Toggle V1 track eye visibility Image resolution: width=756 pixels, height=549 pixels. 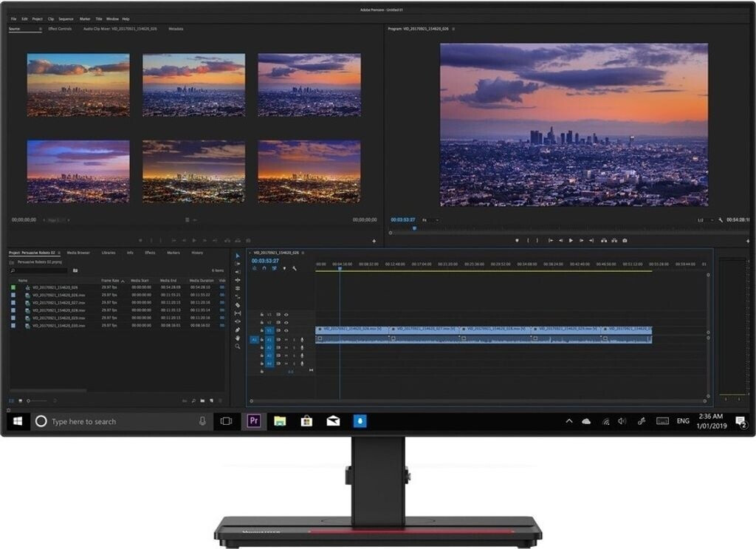(286, 330)
